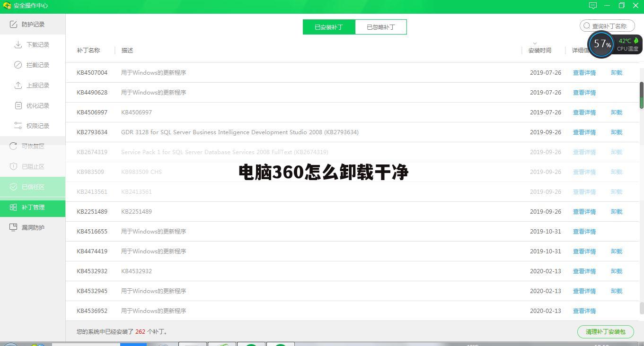The height and width of the screenshot is (346, 644).
Task: Focus the 查询补丁名称 search field
Action: click(607, 26)
